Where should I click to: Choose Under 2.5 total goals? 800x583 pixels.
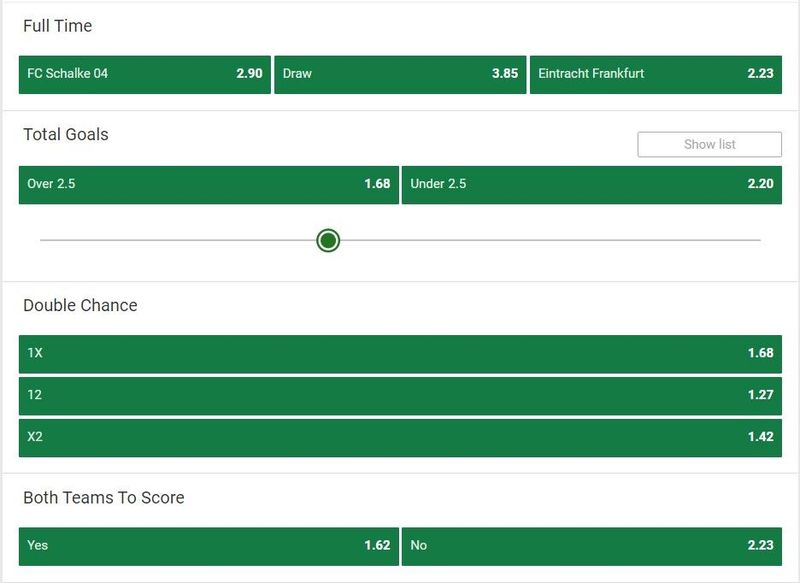click(592, 185)
